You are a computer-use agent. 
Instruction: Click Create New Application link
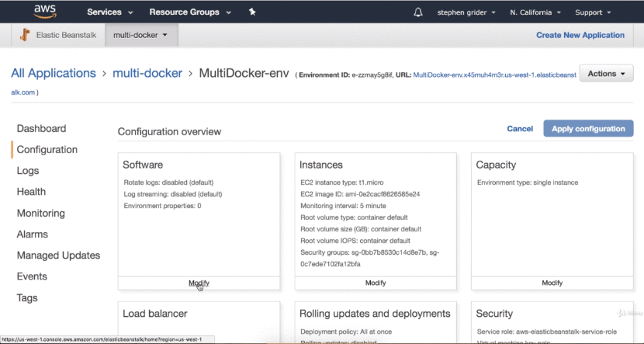[580, 35]
